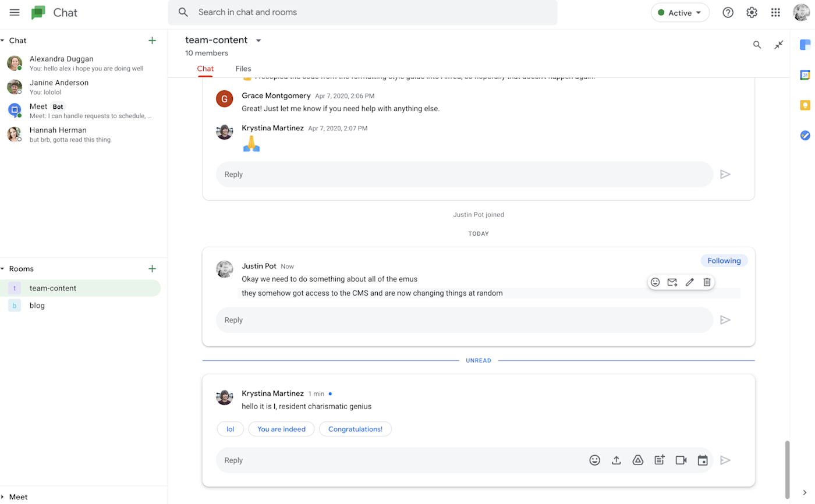815x504 pixels.
Task: Add a video meeting to reply
Action: [x=681, y=460]
